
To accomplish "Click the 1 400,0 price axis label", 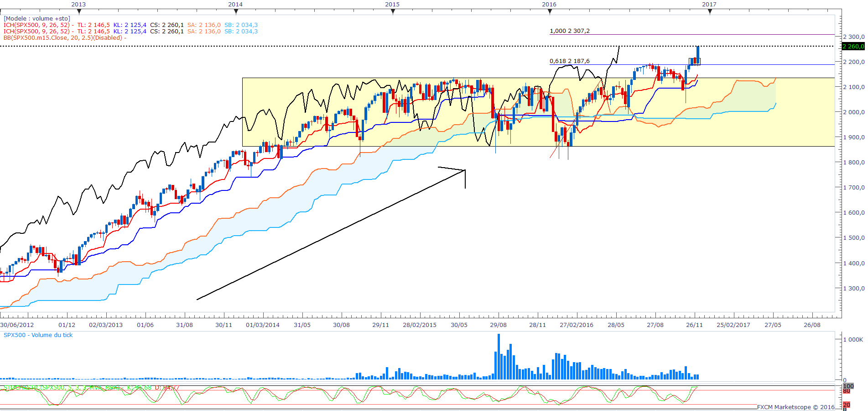I will click(854, 263).
